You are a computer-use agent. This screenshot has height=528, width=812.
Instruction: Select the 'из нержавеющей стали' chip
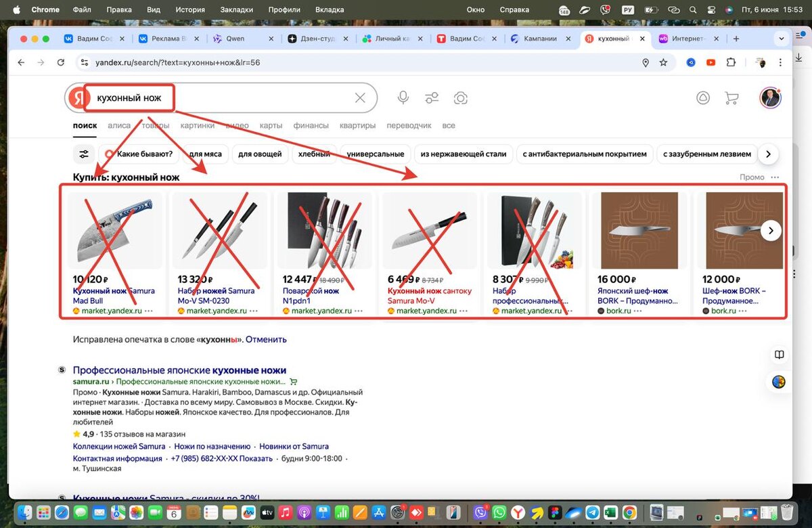[x=464, y=154]
